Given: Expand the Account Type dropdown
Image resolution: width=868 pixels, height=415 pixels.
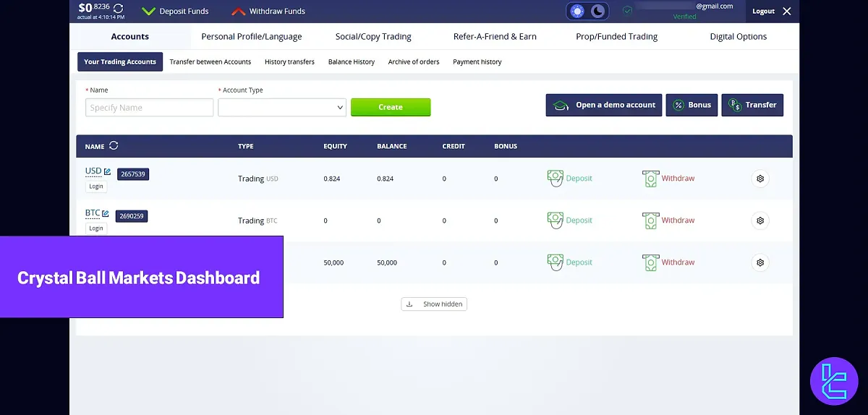Looking at the screenshot, I should 282,107.
